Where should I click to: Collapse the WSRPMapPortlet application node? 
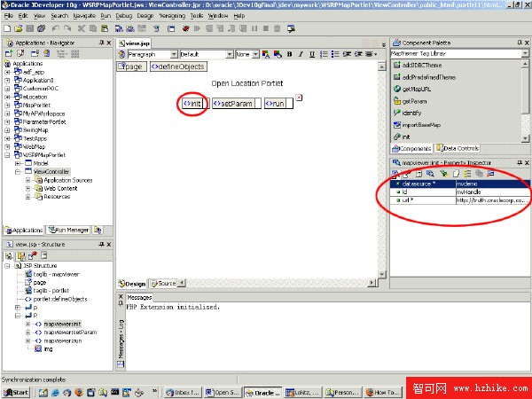coord(7,155)
